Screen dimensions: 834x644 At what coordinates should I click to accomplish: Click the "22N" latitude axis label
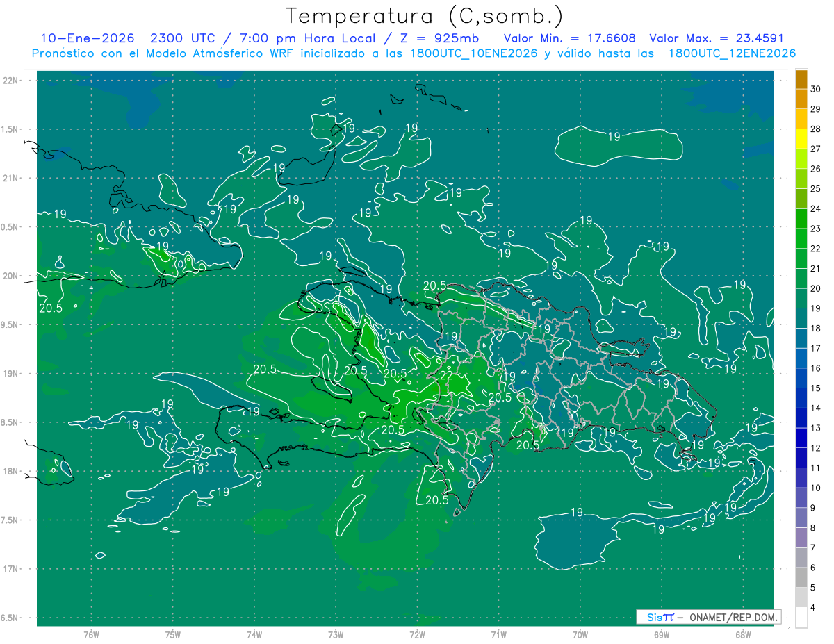point(11,81)
